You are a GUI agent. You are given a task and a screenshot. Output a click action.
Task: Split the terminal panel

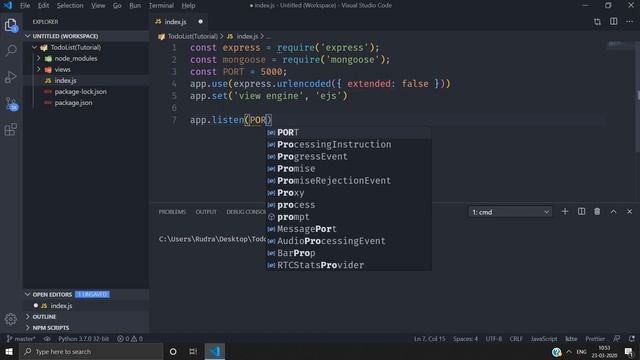[581, 211]
